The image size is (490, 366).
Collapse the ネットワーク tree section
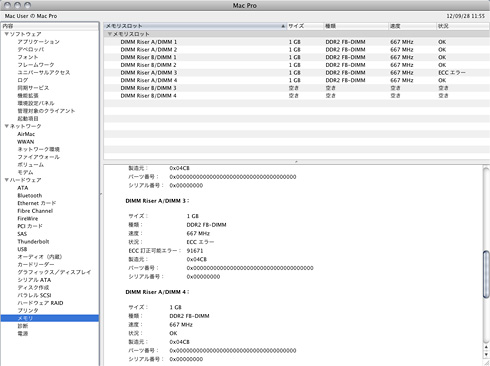pos(6,126)
